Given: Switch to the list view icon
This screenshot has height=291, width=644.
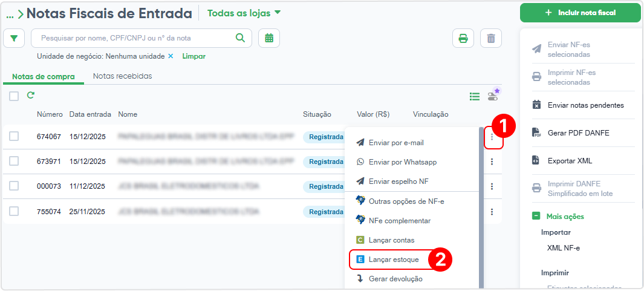Looking at the screenshot, I should [475, 97].
